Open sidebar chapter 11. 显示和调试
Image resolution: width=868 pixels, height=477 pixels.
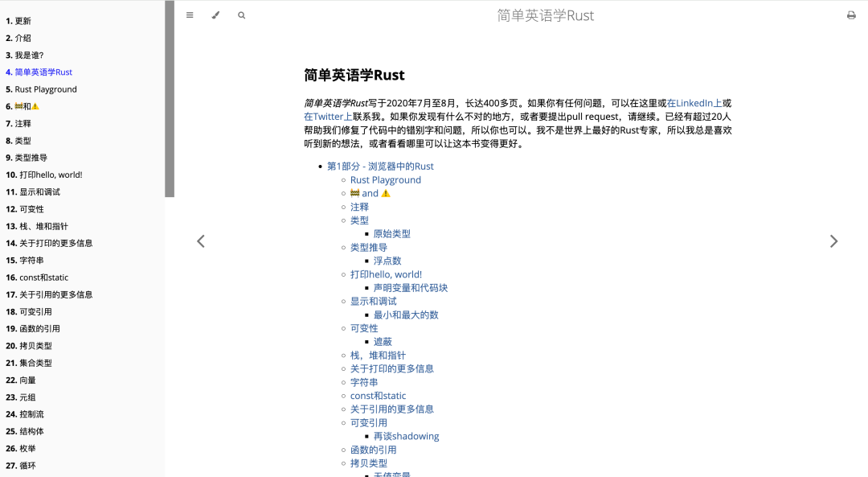click(33, 191)
